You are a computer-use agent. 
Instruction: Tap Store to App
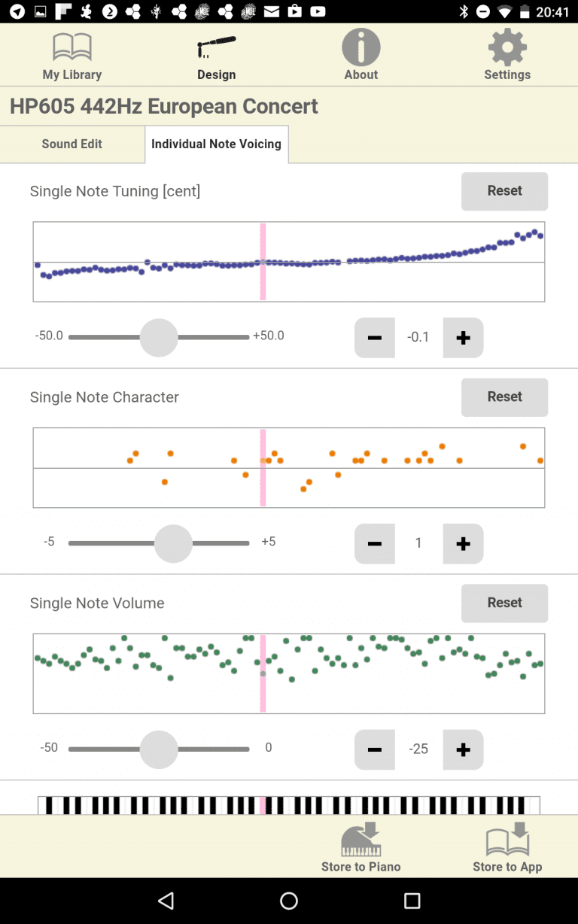pos(507,846)
